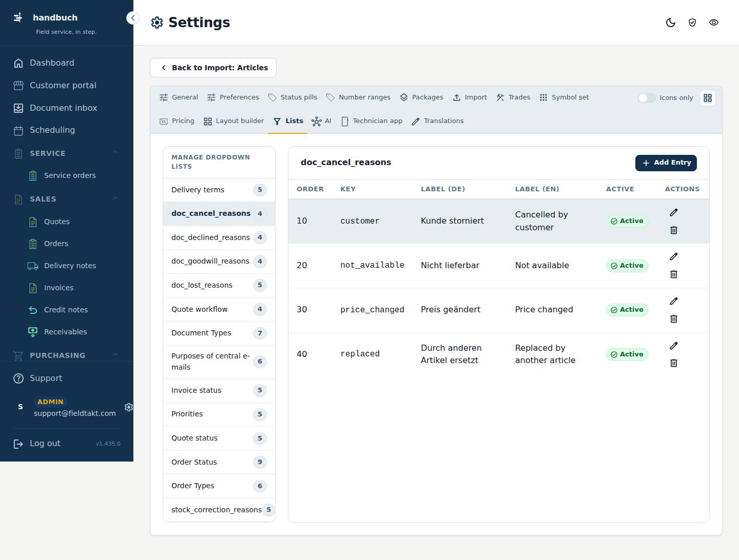Select the Order Status list
The width and height of the screenshot is (739, 560).
pos(219,462)
